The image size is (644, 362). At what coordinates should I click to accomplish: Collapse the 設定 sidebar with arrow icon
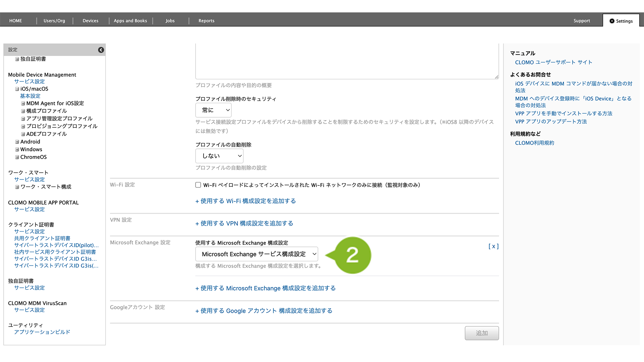coord(101,50)
